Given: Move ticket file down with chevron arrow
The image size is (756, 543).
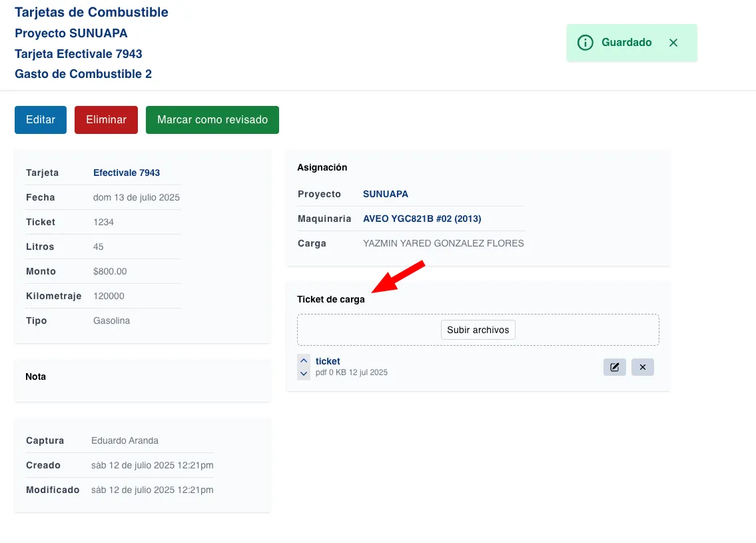Looking at the screenshot, I should pyautogui.click(x=304, y=374).
